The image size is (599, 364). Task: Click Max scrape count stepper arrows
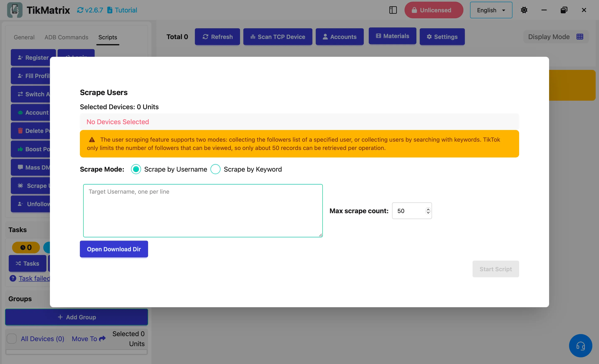[428, 211]
